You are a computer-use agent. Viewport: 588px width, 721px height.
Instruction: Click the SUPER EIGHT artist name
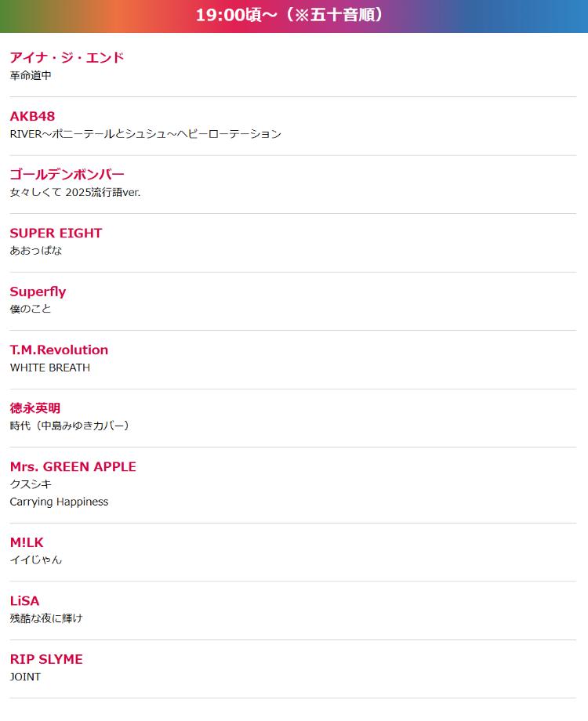click(56, 233)
